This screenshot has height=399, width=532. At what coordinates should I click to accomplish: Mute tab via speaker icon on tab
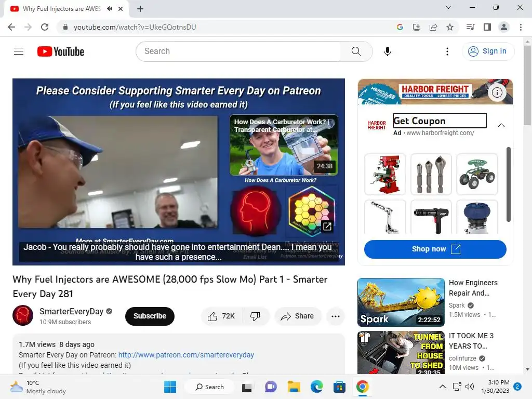109,9
